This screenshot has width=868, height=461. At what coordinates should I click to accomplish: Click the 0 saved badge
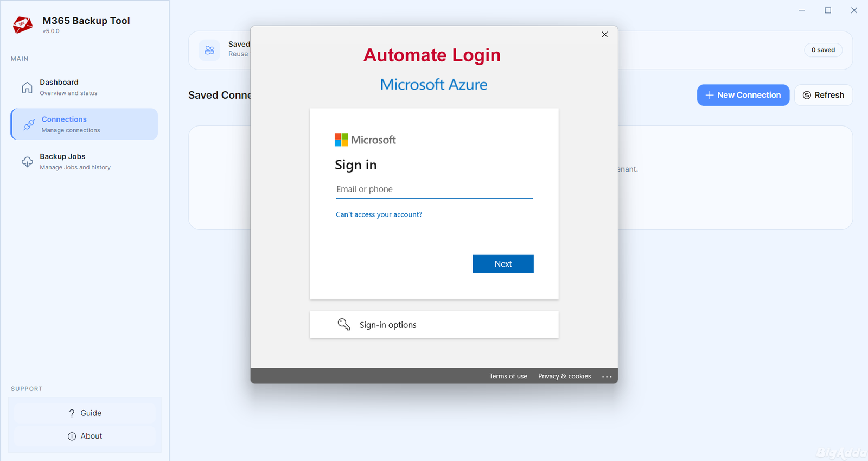(x=823, y=50)
